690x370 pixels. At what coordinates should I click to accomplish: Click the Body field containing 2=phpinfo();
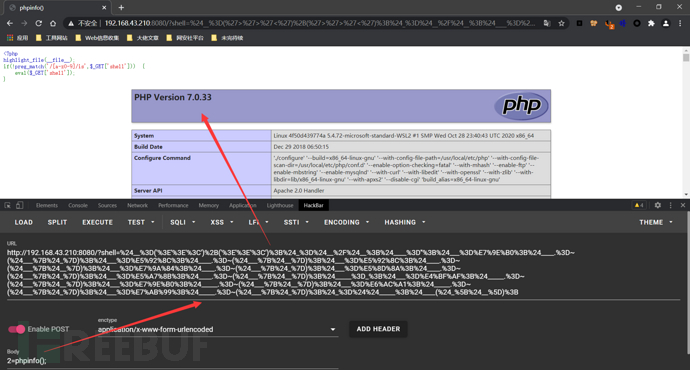pos(172,361)
